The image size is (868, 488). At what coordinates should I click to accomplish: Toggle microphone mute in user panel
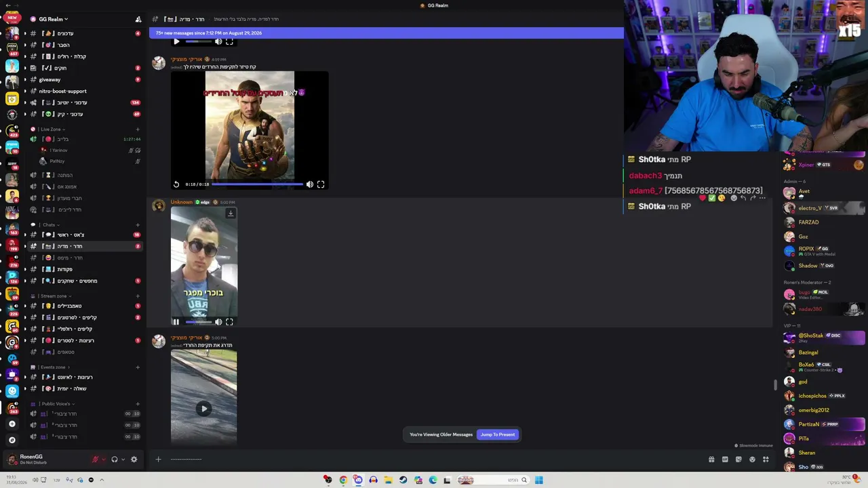[96, 460]
